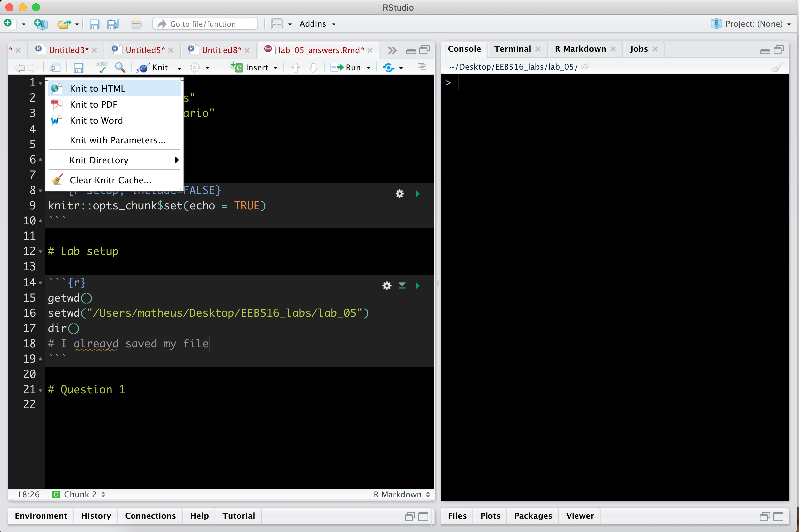
Task: Open the Project (None) dropdown
Action: click(x=754, y=24)
